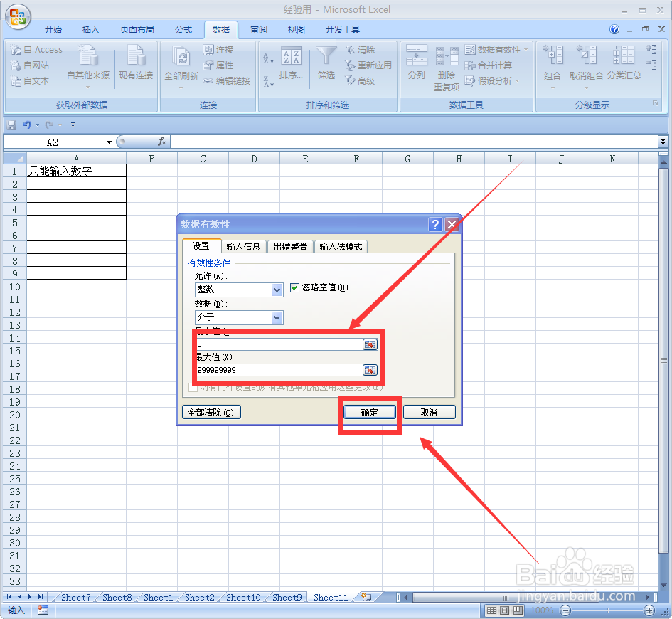Expand the formula bar

(x=663, y=141)
